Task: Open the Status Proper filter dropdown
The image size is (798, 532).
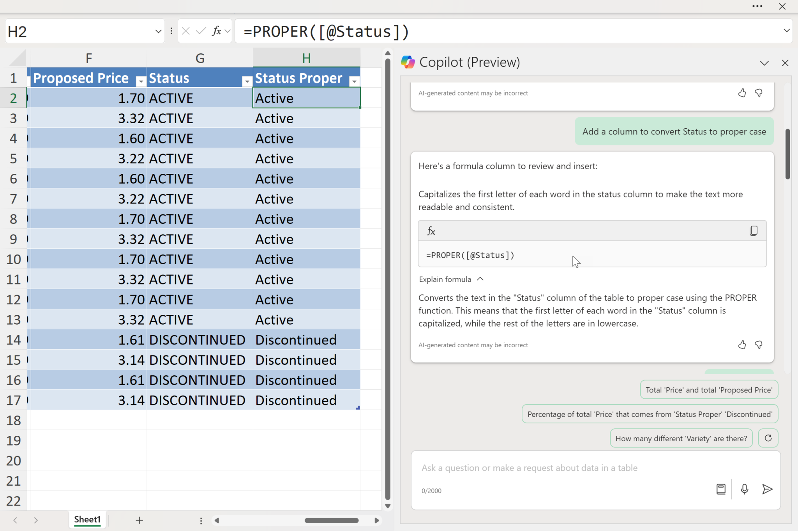Action: (354, 81)
